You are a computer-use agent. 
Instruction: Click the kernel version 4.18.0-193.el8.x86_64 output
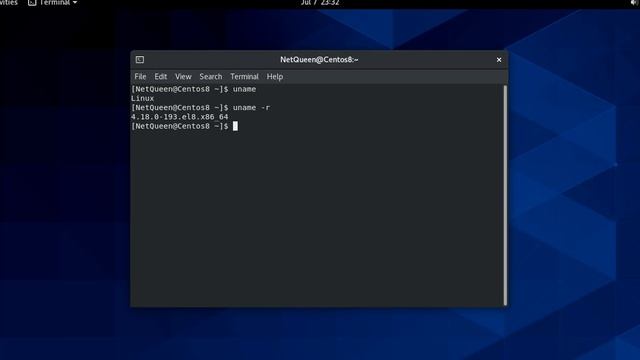click(180, 117)
